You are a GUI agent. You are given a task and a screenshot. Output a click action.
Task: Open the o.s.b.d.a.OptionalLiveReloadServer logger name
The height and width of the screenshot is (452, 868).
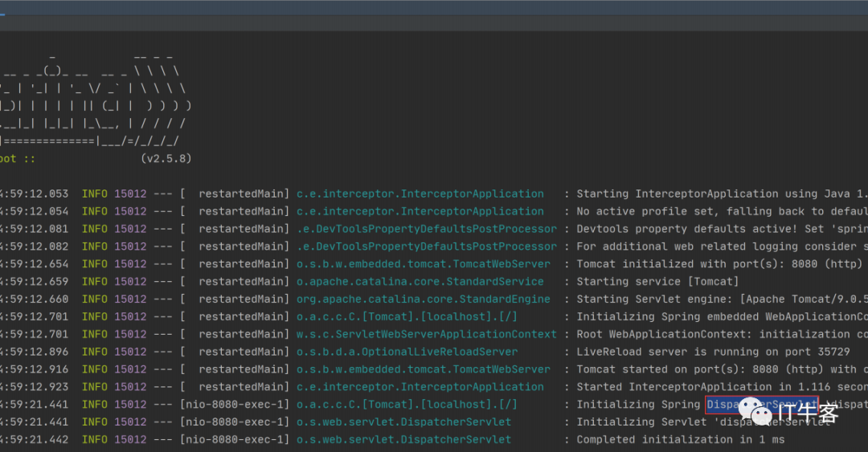click(407, 352)
